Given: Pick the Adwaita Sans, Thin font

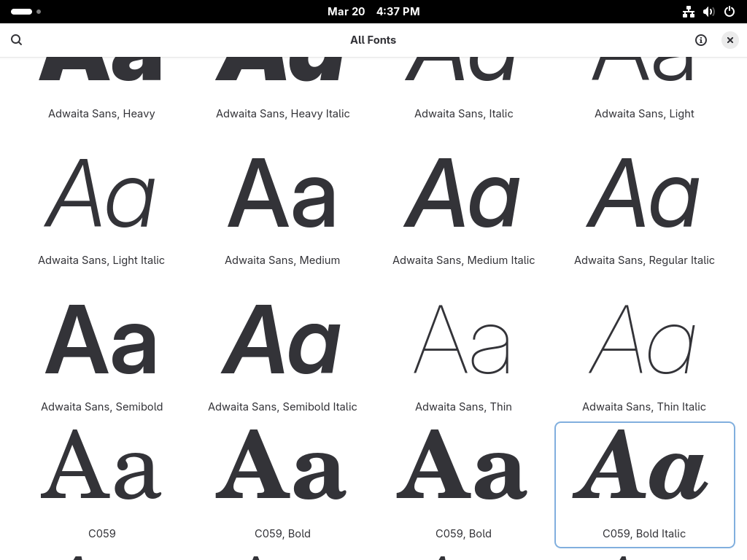Looking at the screenshot, I should point(463,356).
